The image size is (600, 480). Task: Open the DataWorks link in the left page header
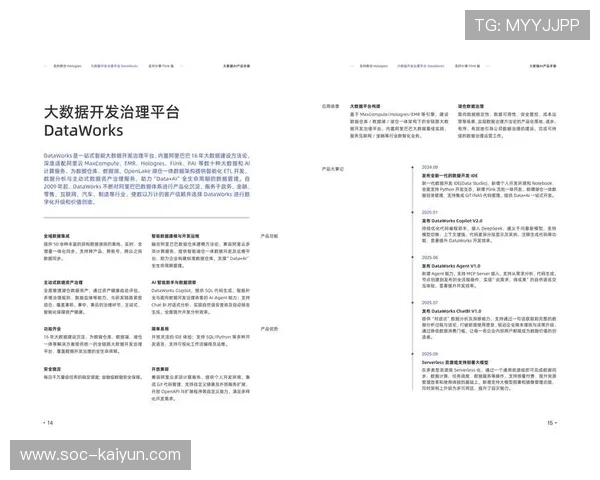point(114,66)
